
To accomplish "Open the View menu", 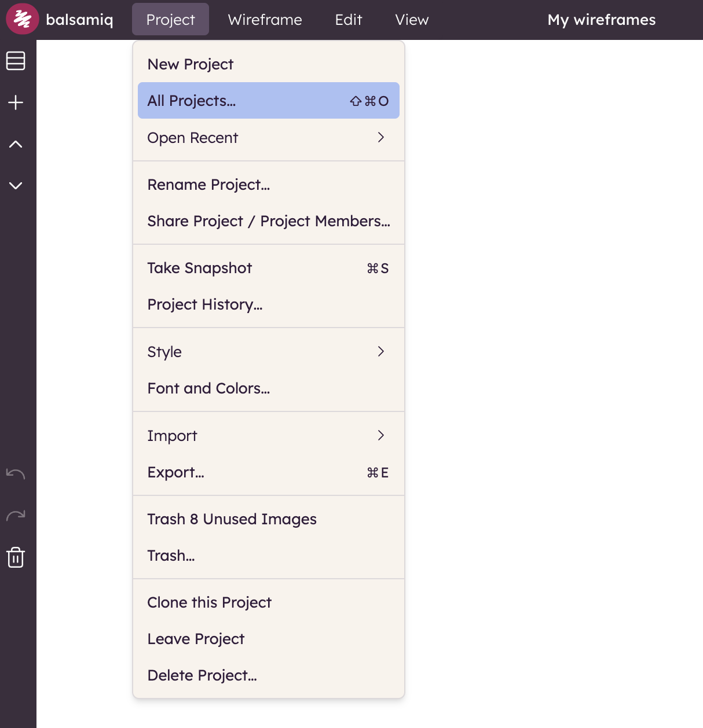I will [412, 19].
